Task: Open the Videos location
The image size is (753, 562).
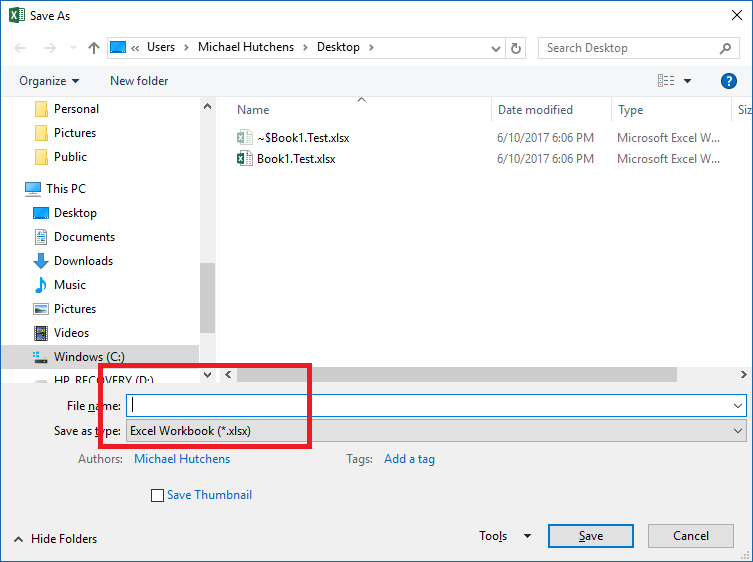Action: coord(61,333)
